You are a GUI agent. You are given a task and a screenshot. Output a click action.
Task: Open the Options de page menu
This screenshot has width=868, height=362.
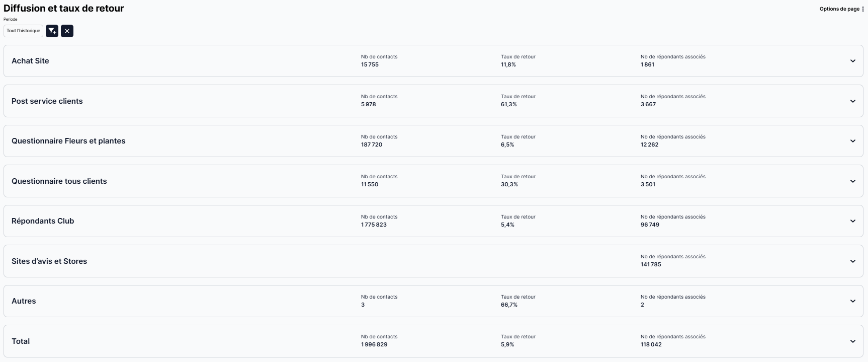tap(841, 9)
